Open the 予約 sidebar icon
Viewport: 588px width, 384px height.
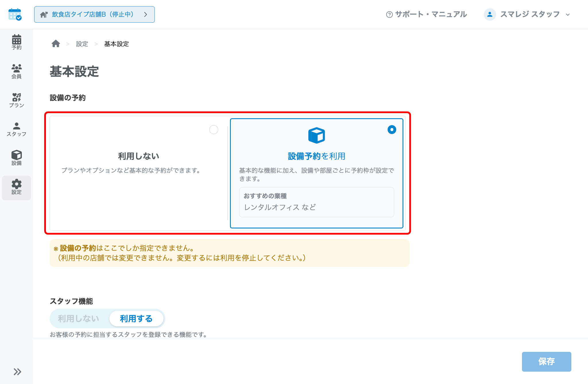(16, 42)
